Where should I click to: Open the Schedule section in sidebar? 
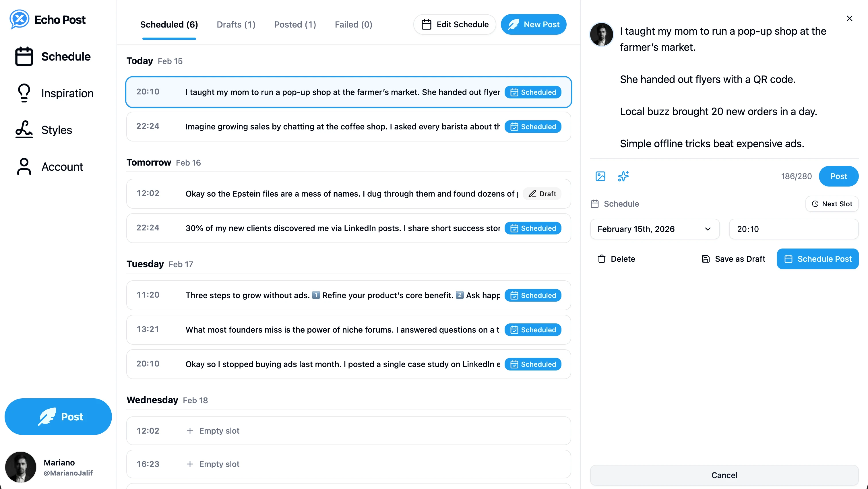[53, 57]
